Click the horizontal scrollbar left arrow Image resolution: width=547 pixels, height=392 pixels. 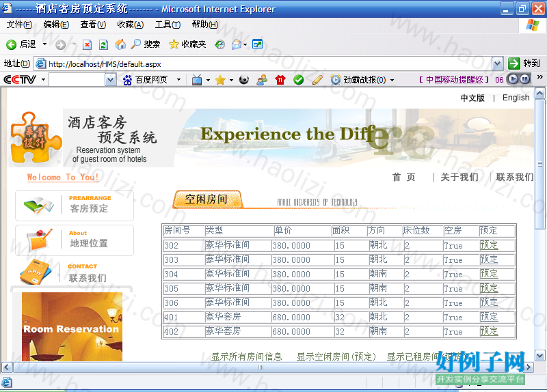7,367
